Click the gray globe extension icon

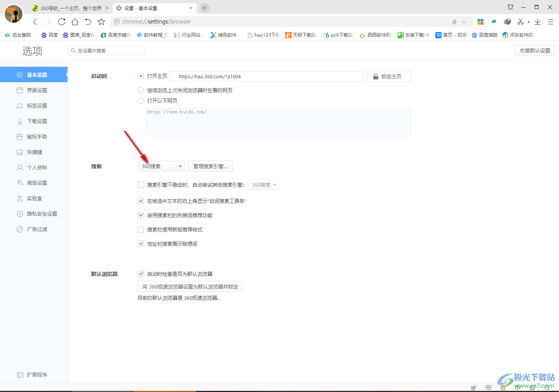click(507, 22)
